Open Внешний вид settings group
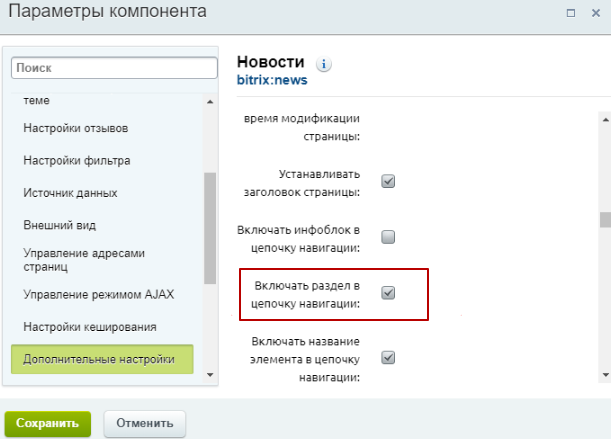This screenshot has height=439, width=611. [x=59, y=225]
